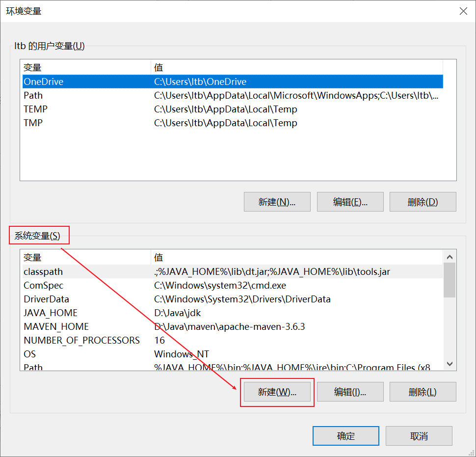Click 新建(N)... under user variables
Viewport: 476px width, 457px height.
[x=277, y=202]
